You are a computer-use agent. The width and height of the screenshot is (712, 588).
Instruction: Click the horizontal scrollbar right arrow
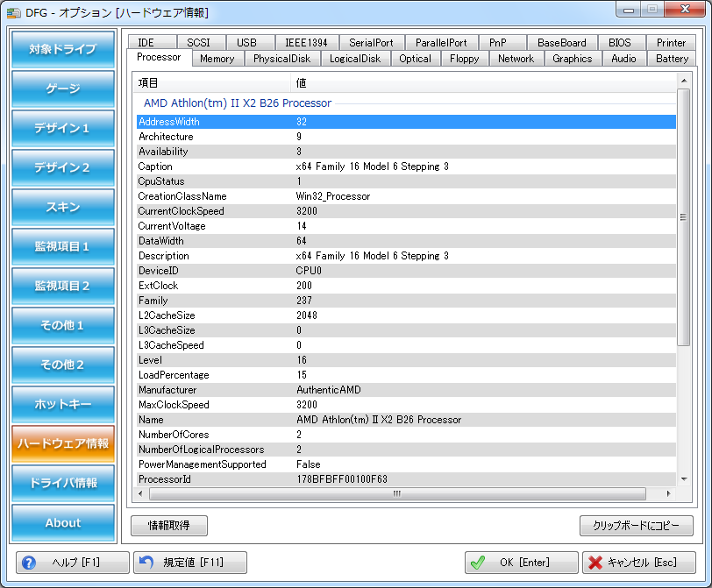[x=670, y=493]
